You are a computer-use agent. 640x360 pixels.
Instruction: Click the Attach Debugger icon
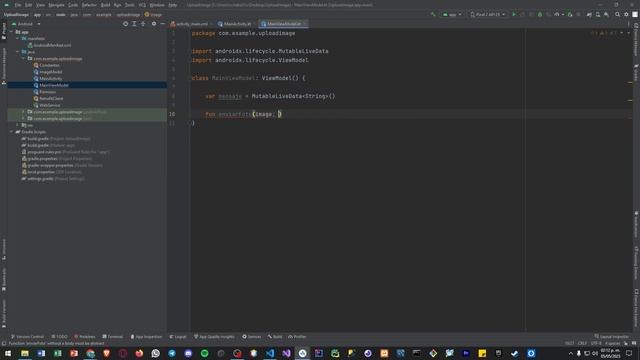pos(570,14)
